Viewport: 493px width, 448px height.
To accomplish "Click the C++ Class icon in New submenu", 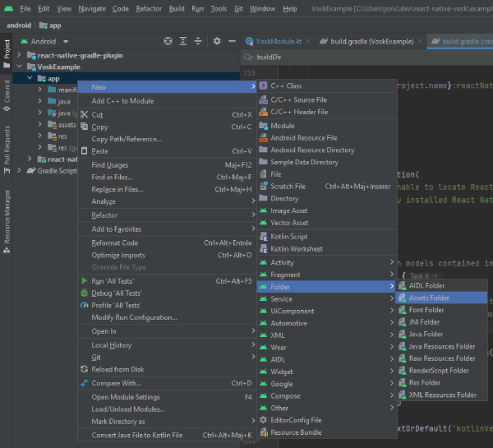I will 263,85.
